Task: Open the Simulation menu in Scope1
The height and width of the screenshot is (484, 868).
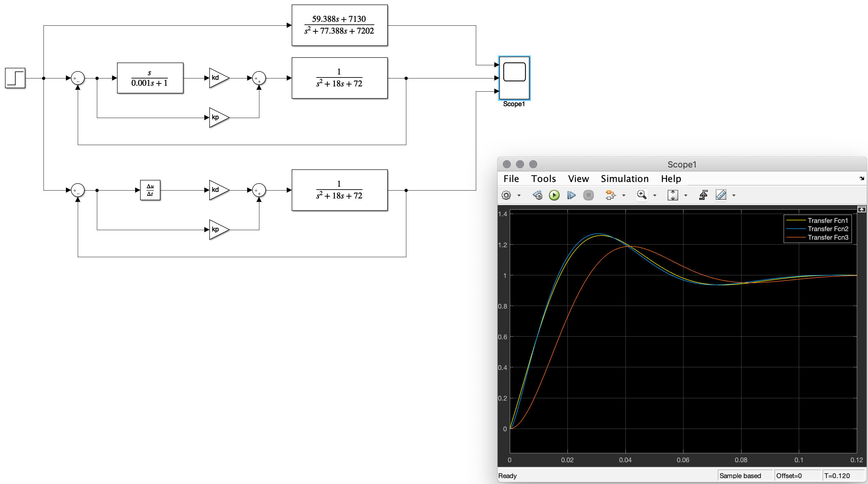Action: [624, 179]
